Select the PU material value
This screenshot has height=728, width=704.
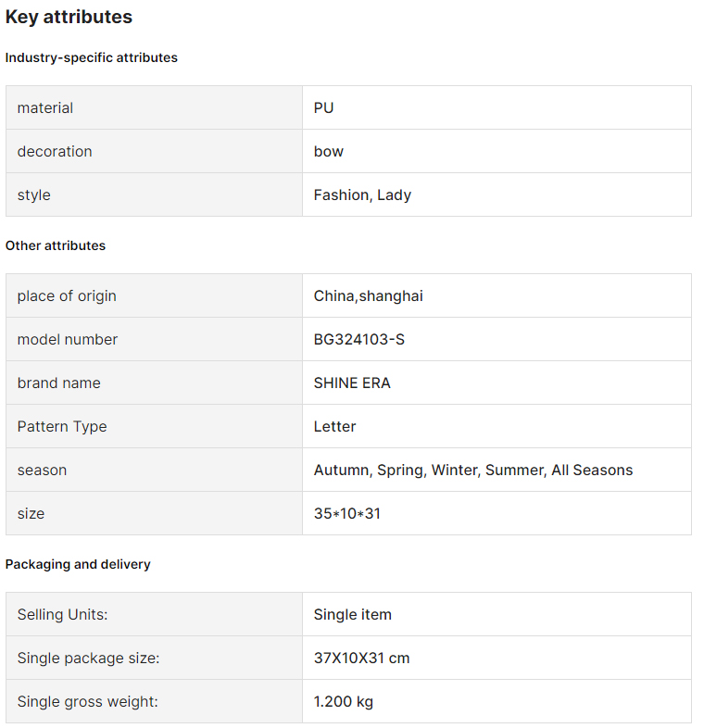click(x=323, y=107)
